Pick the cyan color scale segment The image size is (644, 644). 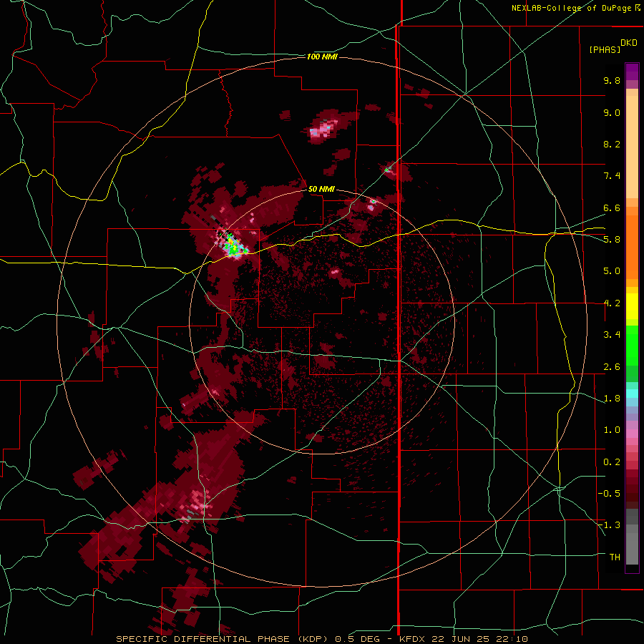632,394
